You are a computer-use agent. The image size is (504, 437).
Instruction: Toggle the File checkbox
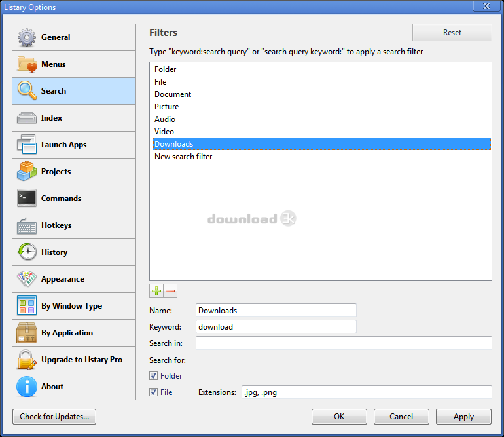[153, 392]
